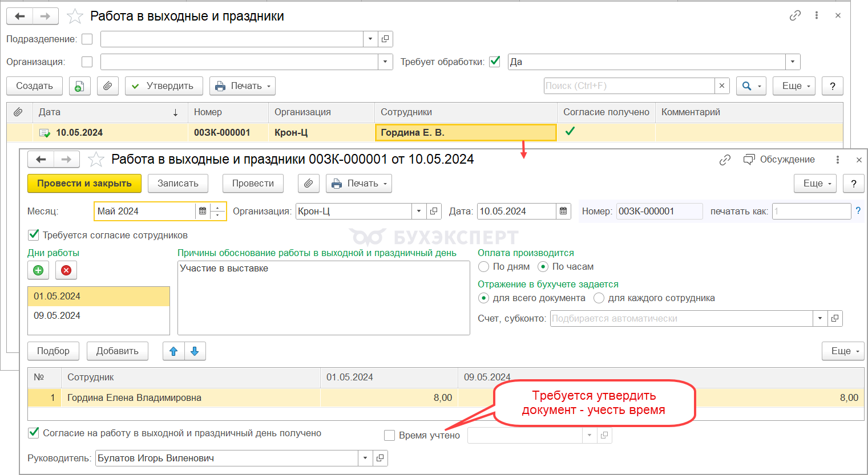Toggle the Время учтено checkbox
The width and height of the screenshot is (868, 475).
(x=390, y=436)
